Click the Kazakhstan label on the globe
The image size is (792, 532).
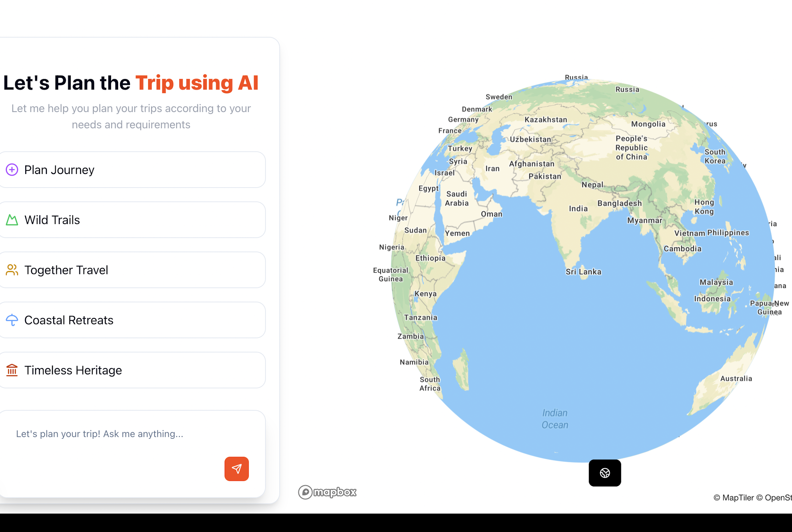click(545, 119)
